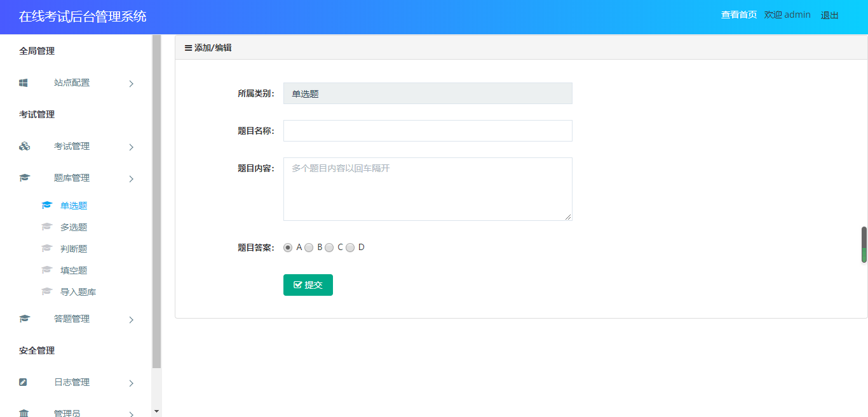The image size is (868, 417).
Task: Open the 多选题 menu item
Action: [74, 227]
